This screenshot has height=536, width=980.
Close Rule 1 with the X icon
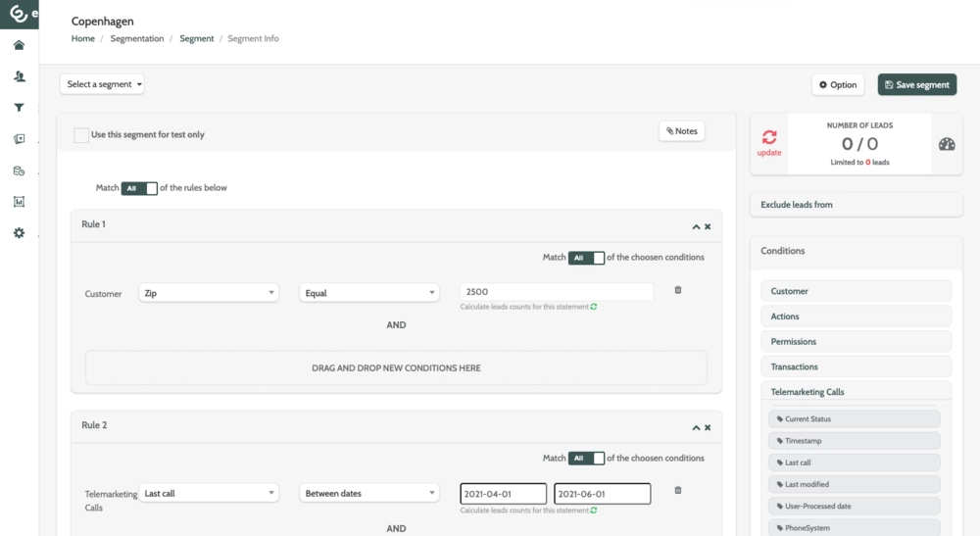pyautogui.click(x=708, y=226)
